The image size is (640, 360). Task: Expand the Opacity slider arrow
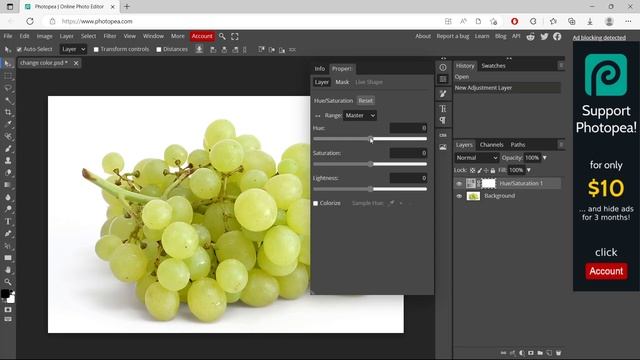(x=544, y=158)
